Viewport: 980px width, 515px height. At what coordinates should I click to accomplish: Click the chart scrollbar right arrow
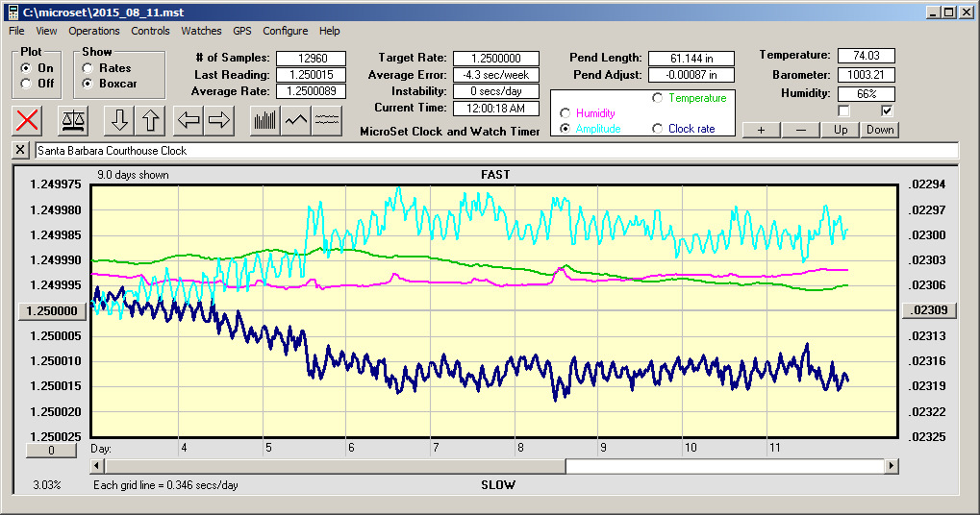point(892,466)
